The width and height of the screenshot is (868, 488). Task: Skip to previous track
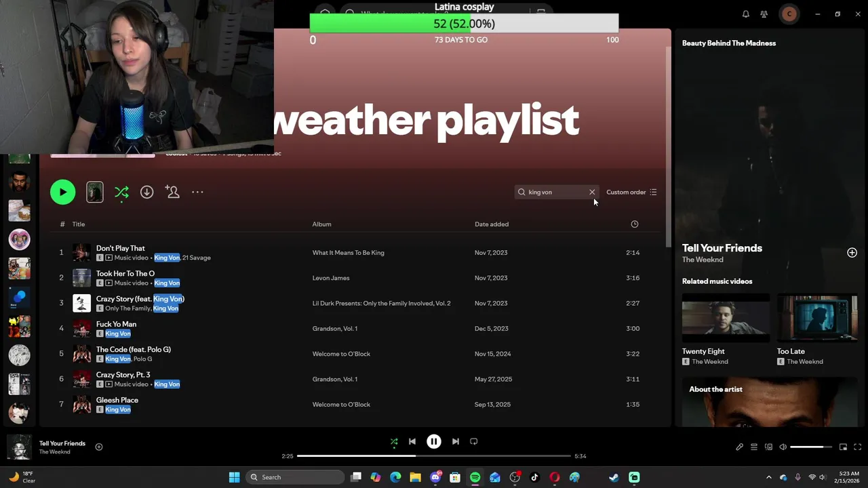tap(412, 442)
